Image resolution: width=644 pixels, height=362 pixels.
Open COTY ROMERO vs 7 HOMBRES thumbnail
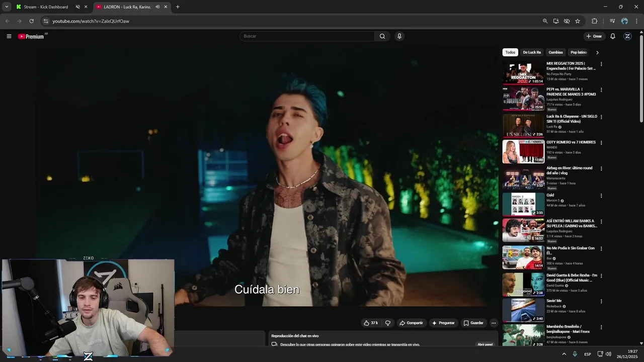click(523, 151)
